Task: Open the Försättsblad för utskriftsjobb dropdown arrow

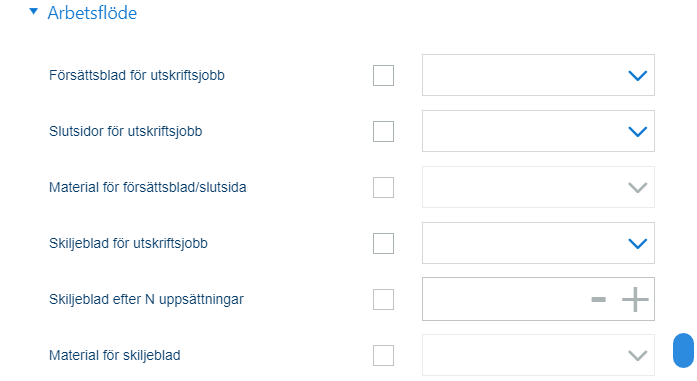Action: (x=637, y=76)
